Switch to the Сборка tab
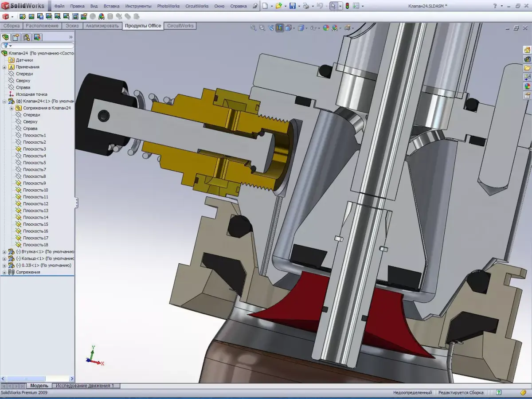Screen dimensions: 532x399 pyautogui.click(x=12, y=26)
